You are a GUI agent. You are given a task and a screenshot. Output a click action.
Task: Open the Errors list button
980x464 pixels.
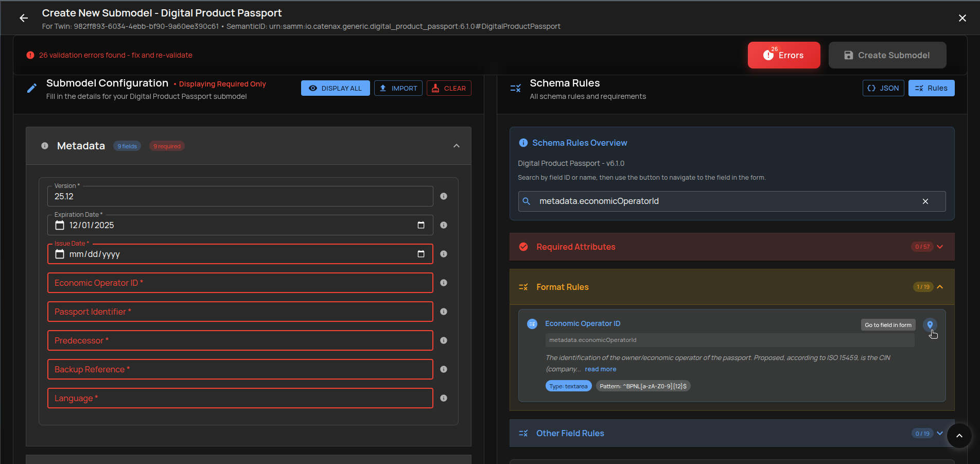pos(783,55)
